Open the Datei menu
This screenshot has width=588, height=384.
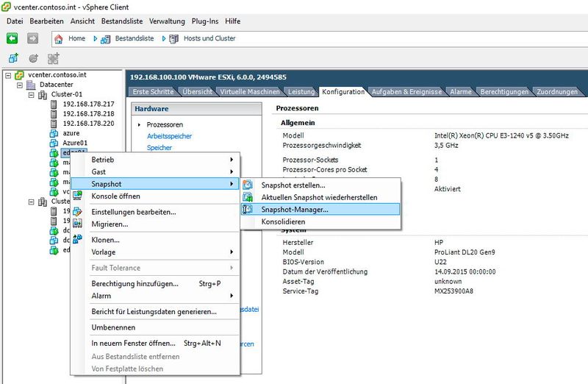click(x=15, y=21)
